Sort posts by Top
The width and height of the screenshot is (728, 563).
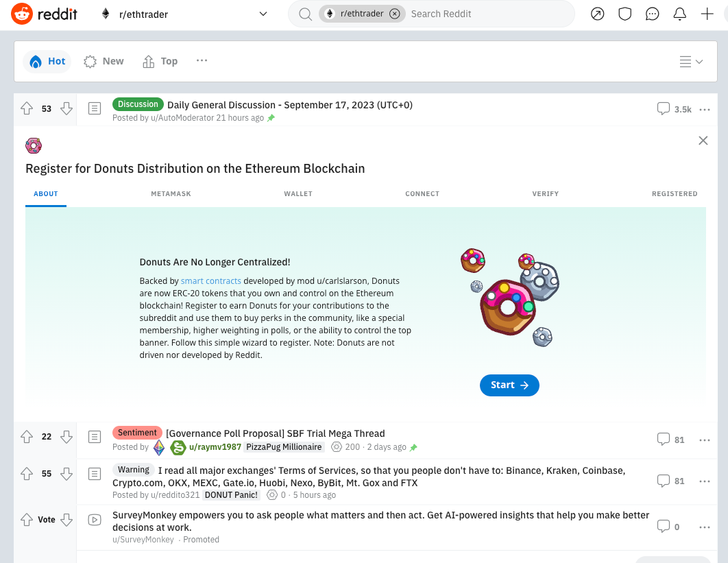pos(160,61)
